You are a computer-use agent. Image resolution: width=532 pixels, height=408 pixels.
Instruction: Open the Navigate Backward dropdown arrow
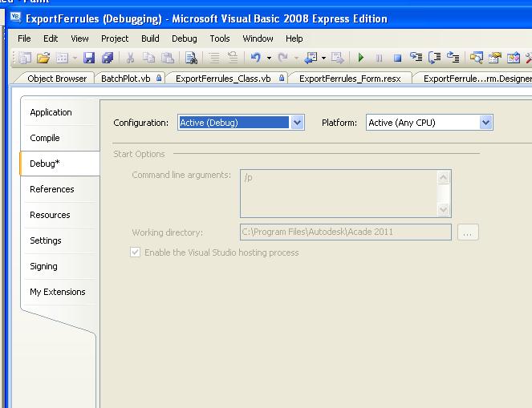(323, 59)
